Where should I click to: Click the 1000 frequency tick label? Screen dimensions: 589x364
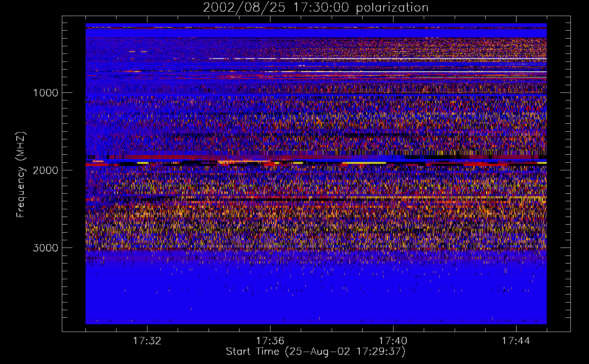pyautogui.click(x=46, y=93)
